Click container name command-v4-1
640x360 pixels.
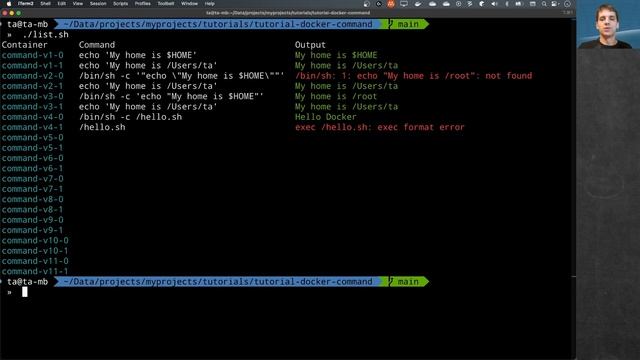click(32, 127)
